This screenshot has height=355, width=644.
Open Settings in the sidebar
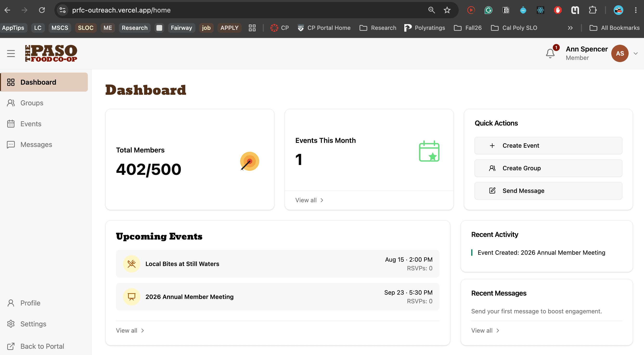[x=44, y=324]
